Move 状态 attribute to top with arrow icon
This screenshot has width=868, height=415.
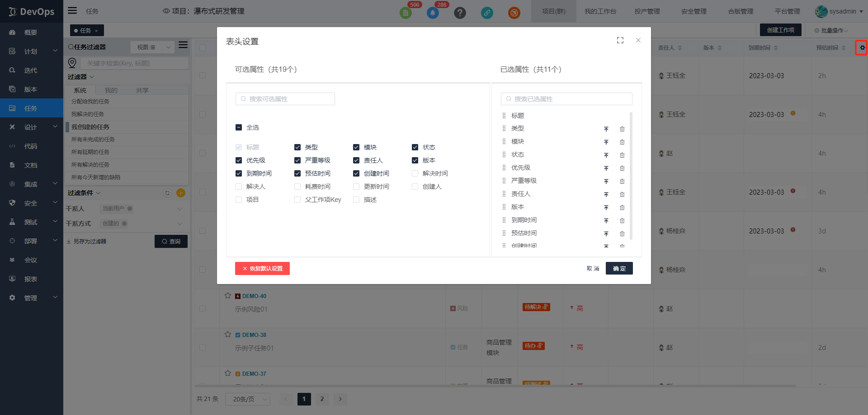coord(606,155)
